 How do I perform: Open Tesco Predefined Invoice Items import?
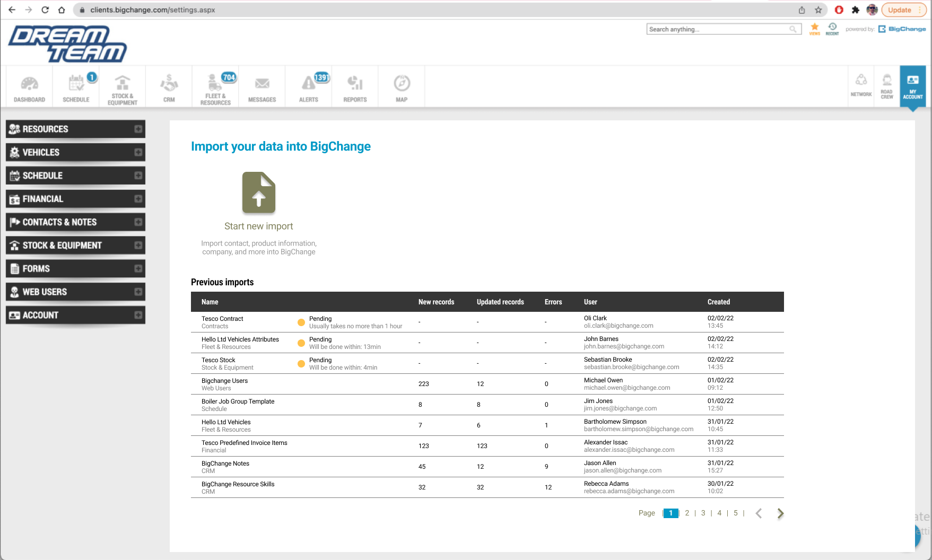click(x=487, y=446)
